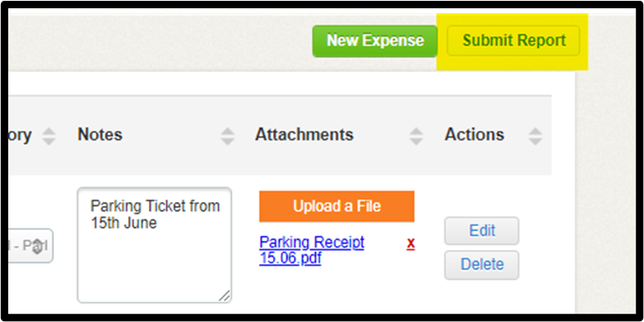
Task: Click the Edit button for the expense
Action: 482,231
